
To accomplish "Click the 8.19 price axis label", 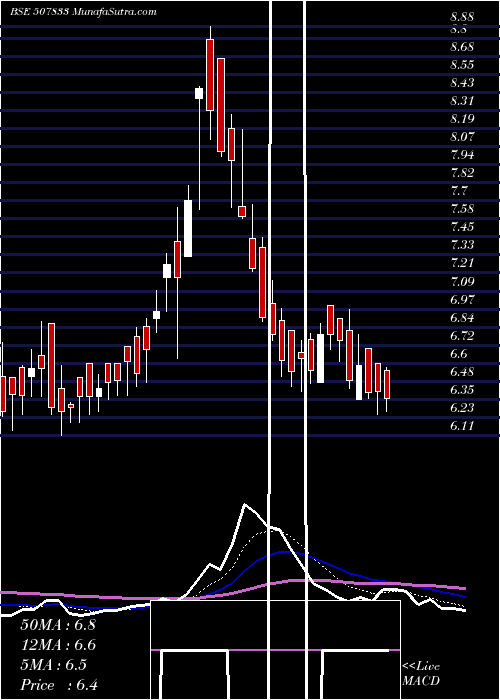I will tap(462, 119).
